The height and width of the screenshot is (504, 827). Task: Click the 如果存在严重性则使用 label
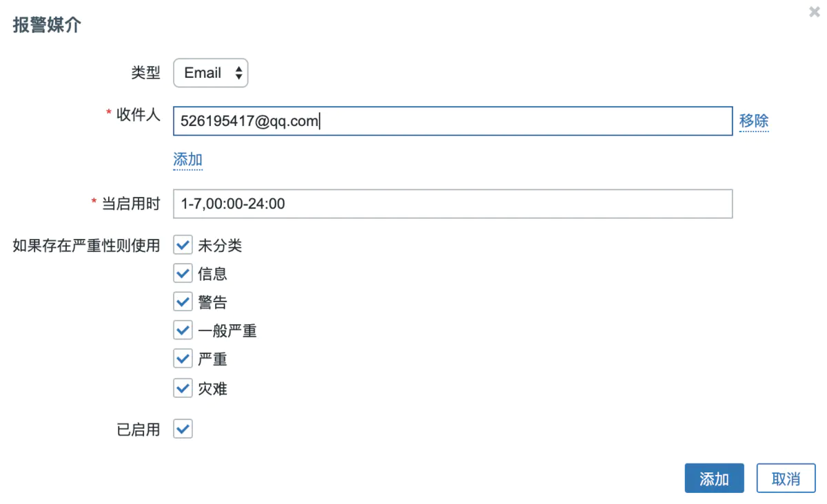(86, 245)
